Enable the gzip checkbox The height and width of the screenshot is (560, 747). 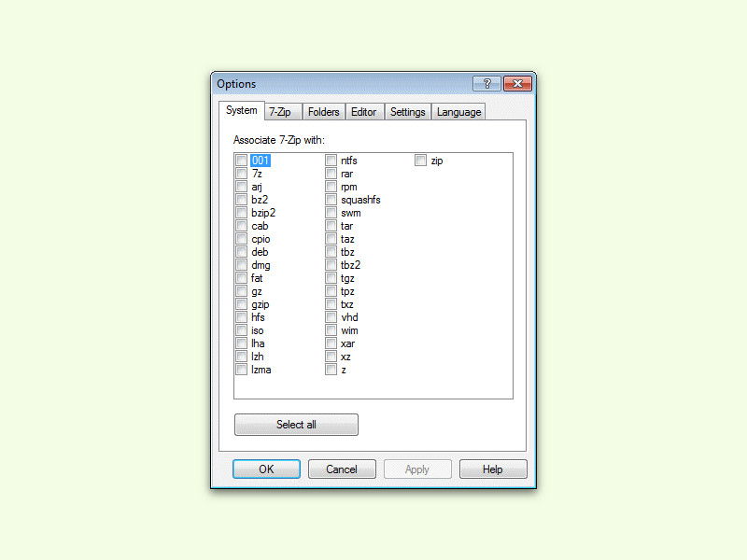[x=242, y=304]
